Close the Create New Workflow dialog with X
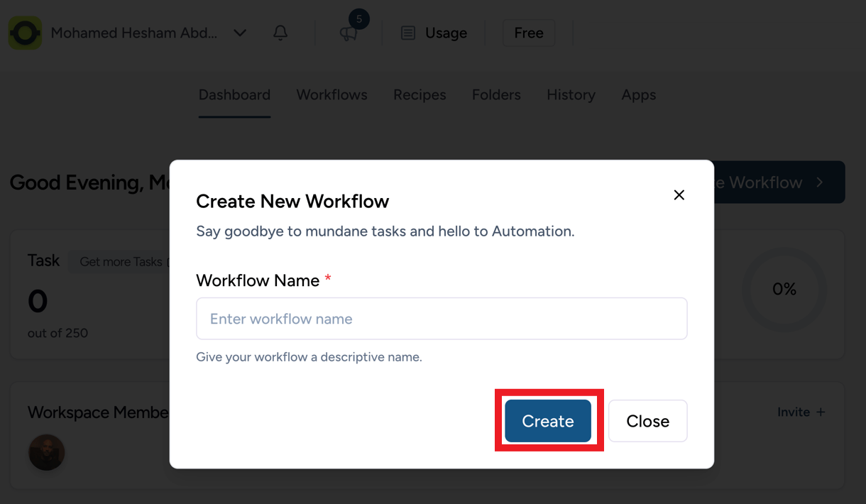The image size is (866, 504). click(679, 195)
